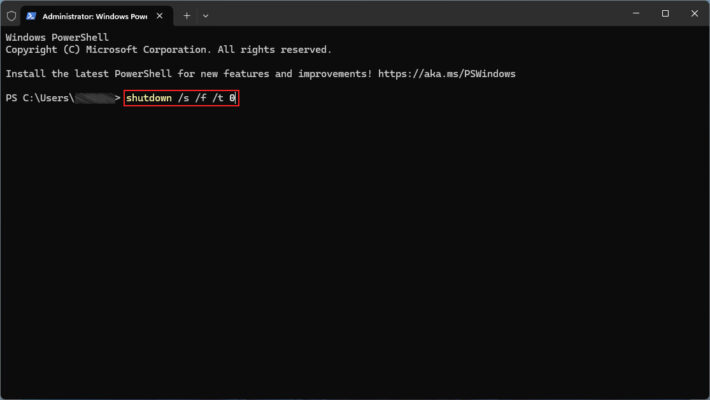Click the "Install the latest PowerShell" text

(x=100, y=74)
